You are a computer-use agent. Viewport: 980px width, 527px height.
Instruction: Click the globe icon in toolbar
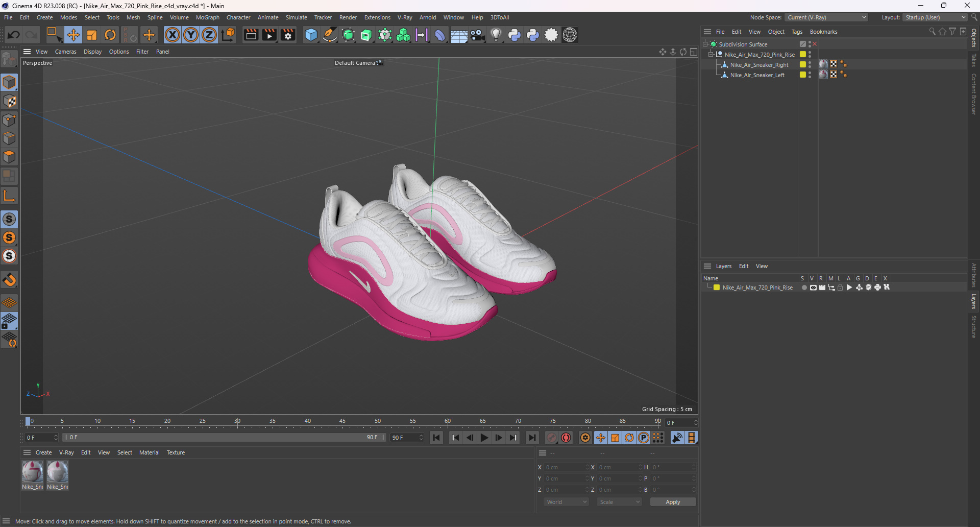[570, 35]
